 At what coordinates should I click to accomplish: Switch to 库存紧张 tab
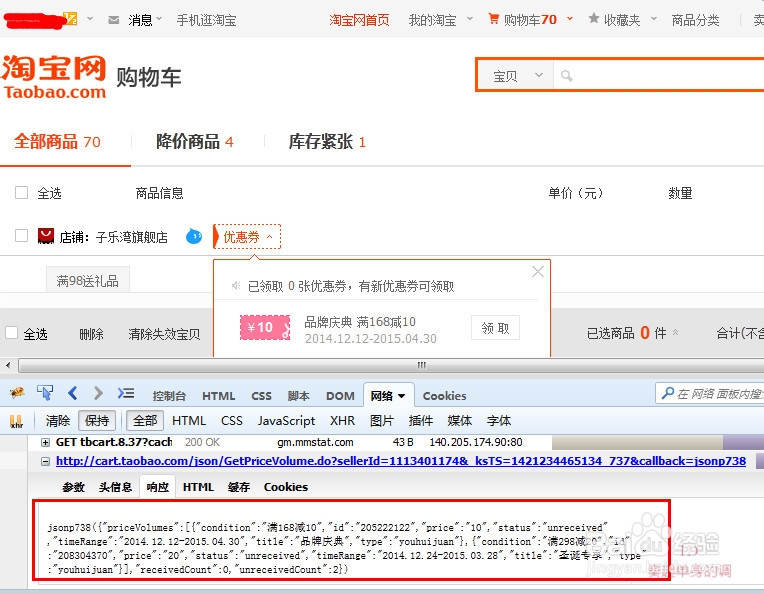tap(327, 142)
